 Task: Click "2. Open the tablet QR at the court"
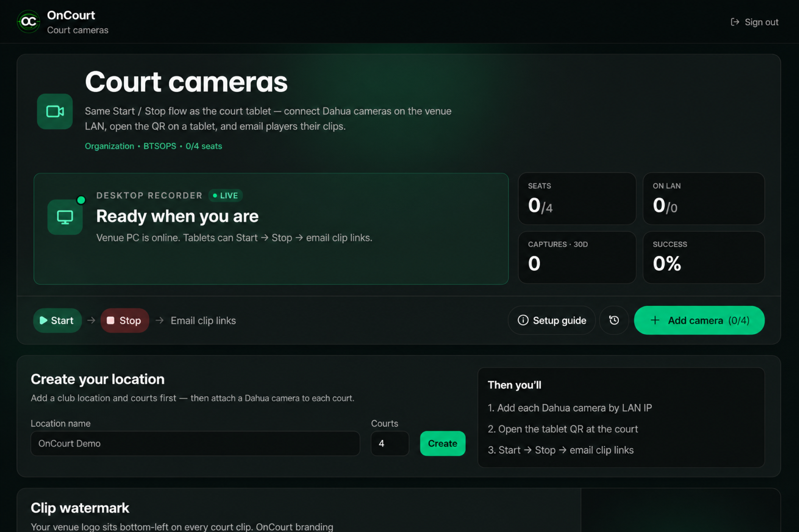563,429
